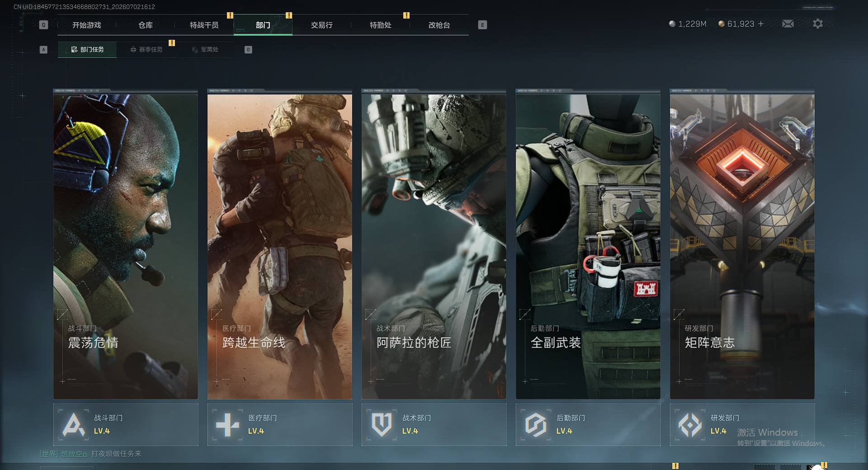The image size is (868, 470).
Task: Click alert badge on 赛季任务 tab
Action: pyautogui.click(x=172, y=43)
